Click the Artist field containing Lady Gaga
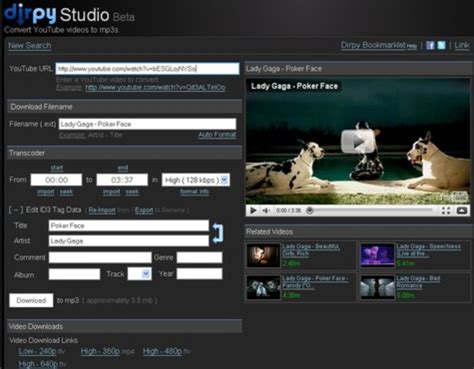 [129, 241]
